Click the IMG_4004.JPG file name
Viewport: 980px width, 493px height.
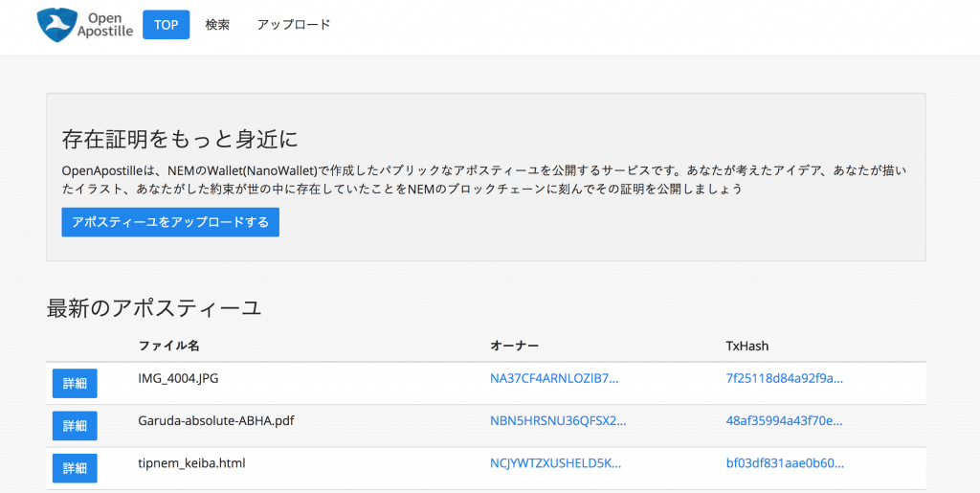178,378
